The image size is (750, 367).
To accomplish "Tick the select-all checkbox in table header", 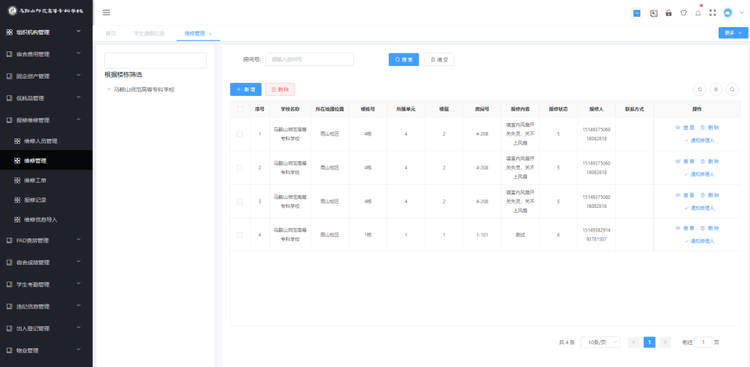I will (240, 109).
